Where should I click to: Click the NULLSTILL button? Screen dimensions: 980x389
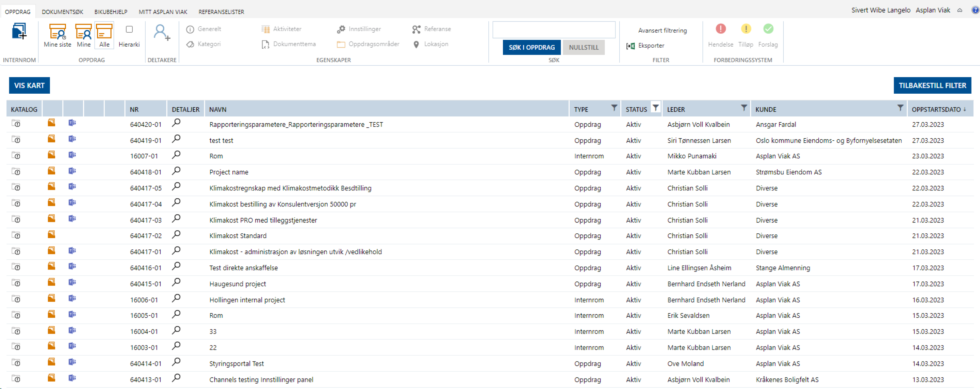click(x=584, y=48)
